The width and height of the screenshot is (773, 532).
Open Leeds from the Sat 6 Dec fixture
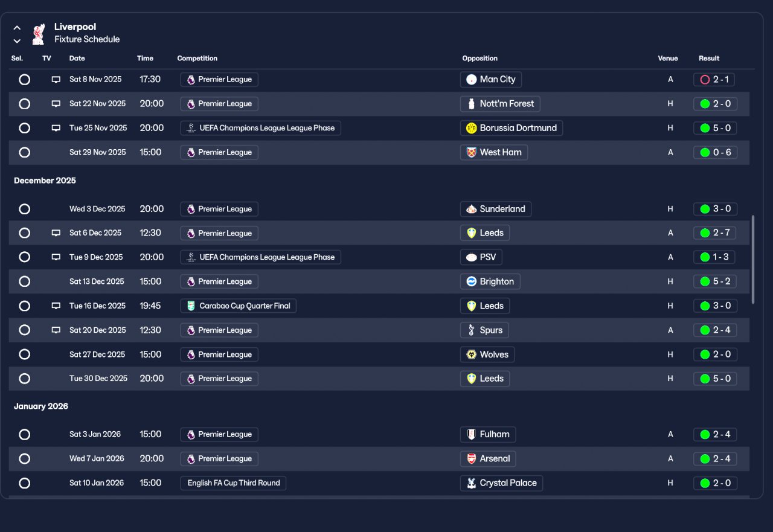coord(485,233)
